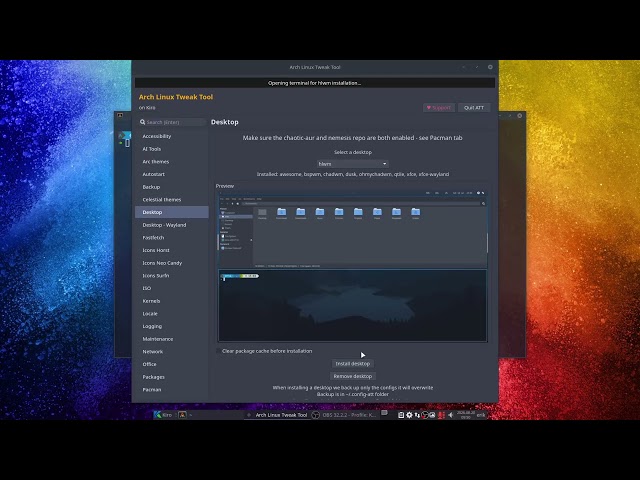Viewport: 640px width, 480px height.
Task: Click the notice 'Opening terminal for hlwm installation...'
Action: [x=314, y=83]
